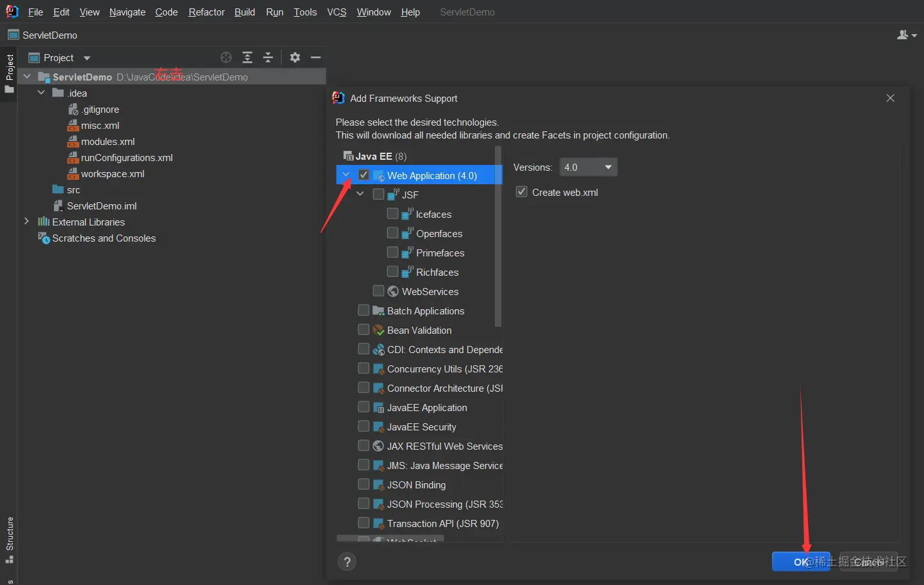Image resolution: width=924 pixels, height=585 pixels.
Task: Click the Project side tab
Action: point(10,73)
